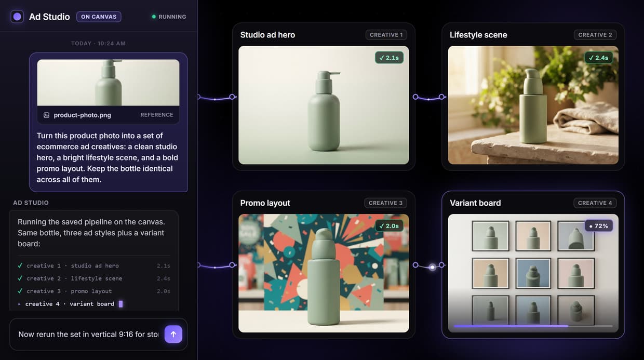This screenshot has width=644, height=360.
Task: Click the 'Running the saved pipeline' response text
Action: coord(91,233)
